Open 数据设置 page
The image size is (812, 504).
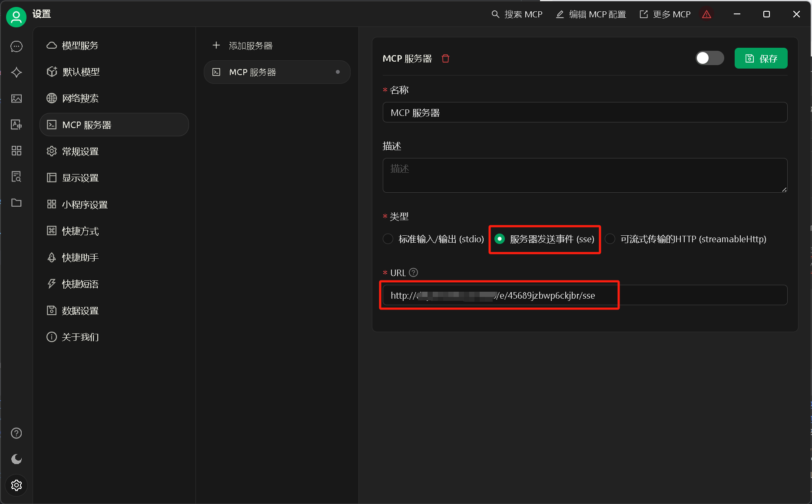(114, 311)
